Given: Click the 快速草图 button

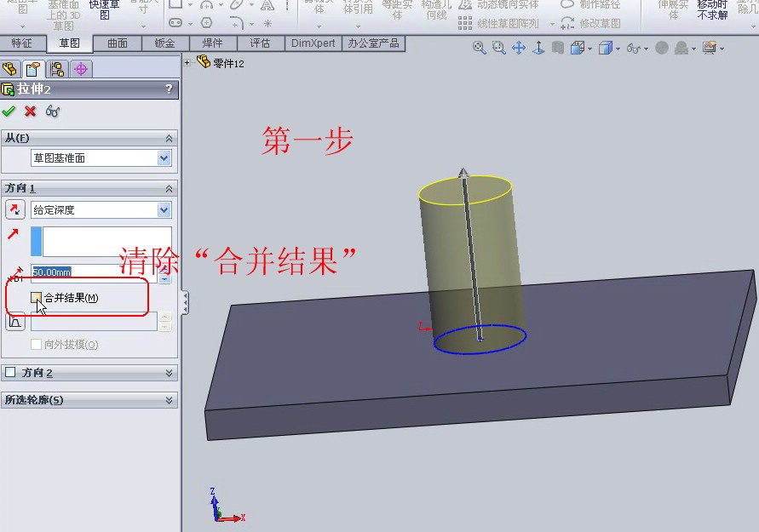Looking at the screenshot, I should point(104,9).
